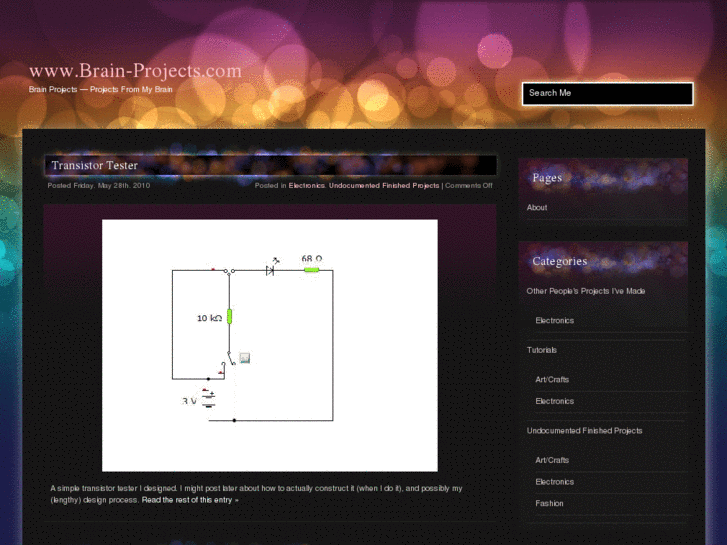Click the 3 V battery symbol in diagram

click(x=209, y=398)
